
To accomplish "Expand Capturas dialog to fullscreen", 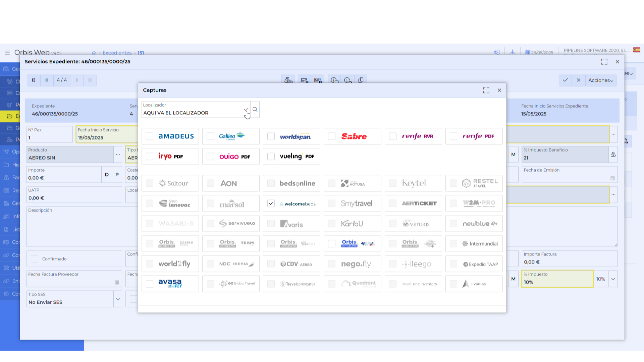I will point(486,90).
